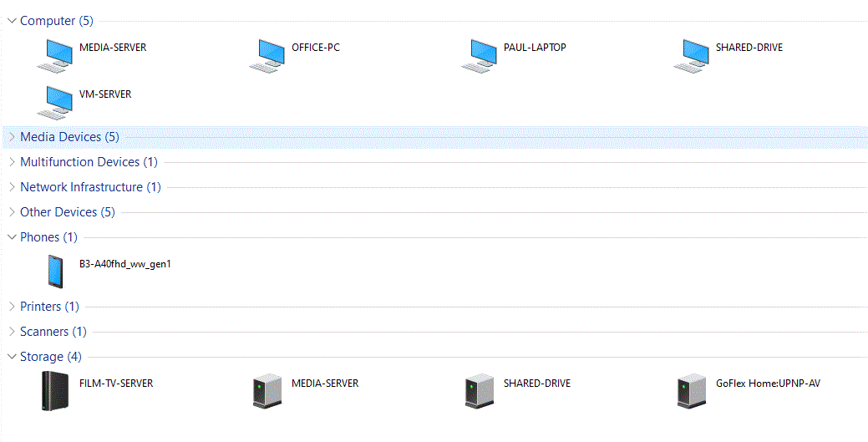Click the 'Other Devices (5)' header text
Image resolution: width=868 pixels, height=442 pixels.
[68, 211]
